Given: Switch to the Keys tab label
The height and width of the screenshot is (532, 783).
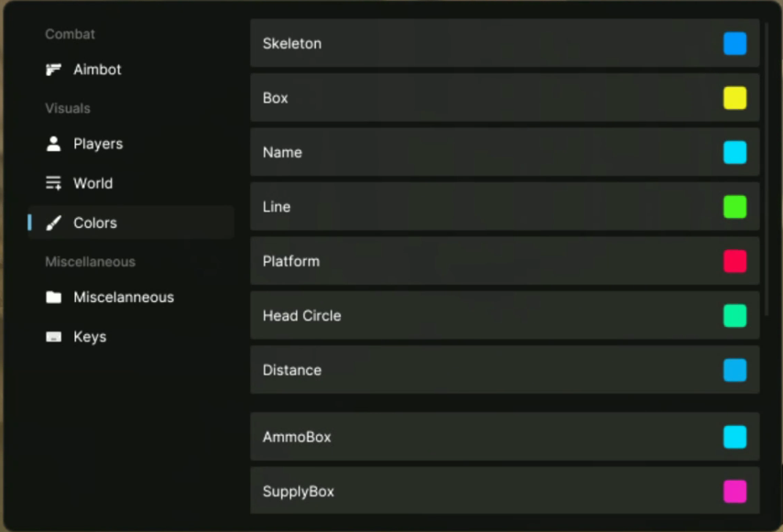Looking at the screenshot, I should point(90,337).
